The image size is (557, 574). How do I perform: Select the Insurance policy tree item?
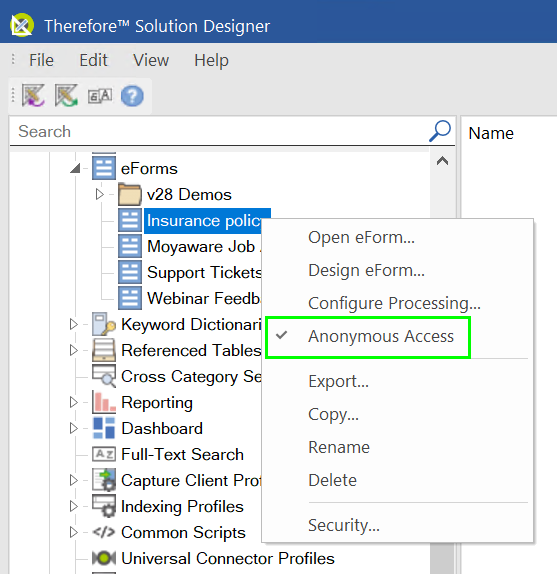pyautogui.click(x=204, y=221)
